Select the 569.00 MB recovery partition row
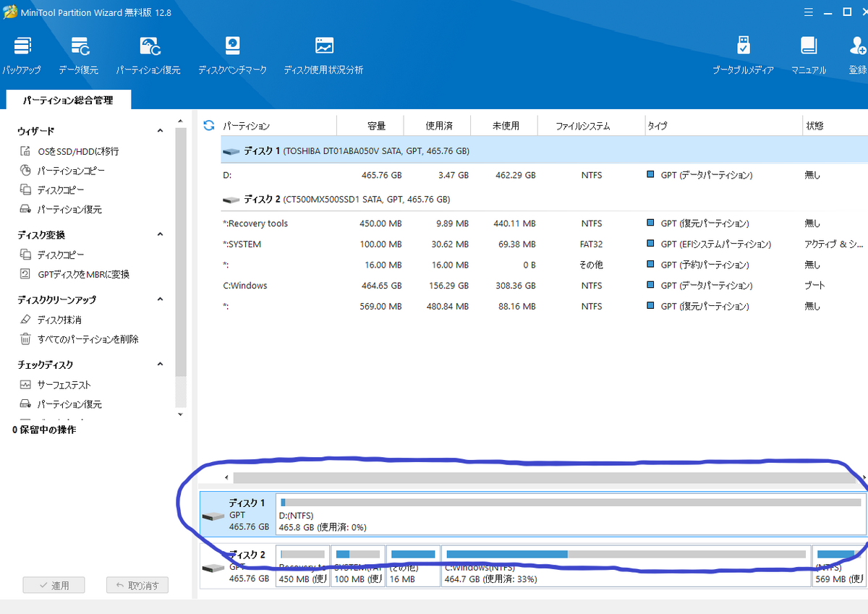This screenshot has width=868, height=614. point(544,307)
